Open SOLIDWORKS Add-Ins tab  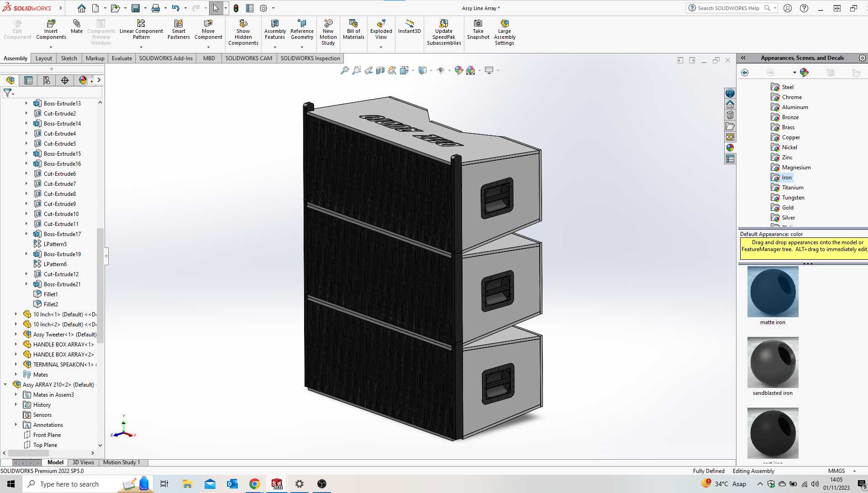pos(166,58)
